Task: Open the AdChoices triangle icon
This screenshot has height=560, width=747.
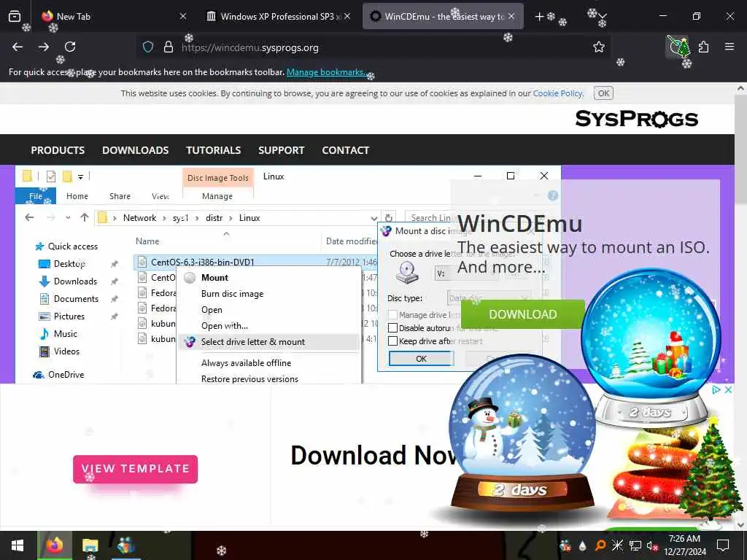Action: (716, 389)
